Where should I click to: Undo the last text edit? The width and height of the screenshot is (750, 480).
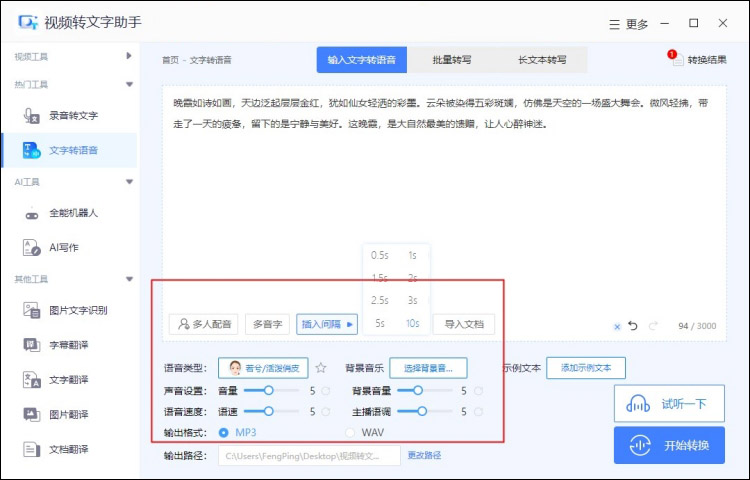(633, 326)
